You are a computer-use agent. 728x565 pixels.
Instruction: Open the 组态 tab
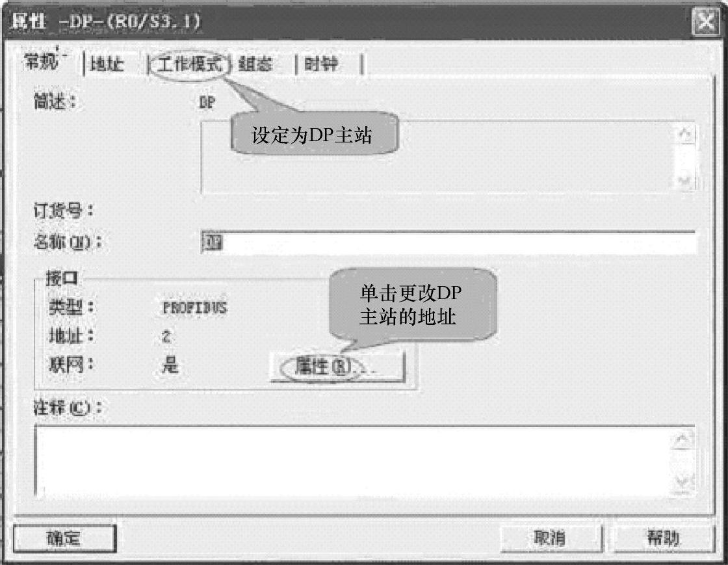[x=255, y=64]
